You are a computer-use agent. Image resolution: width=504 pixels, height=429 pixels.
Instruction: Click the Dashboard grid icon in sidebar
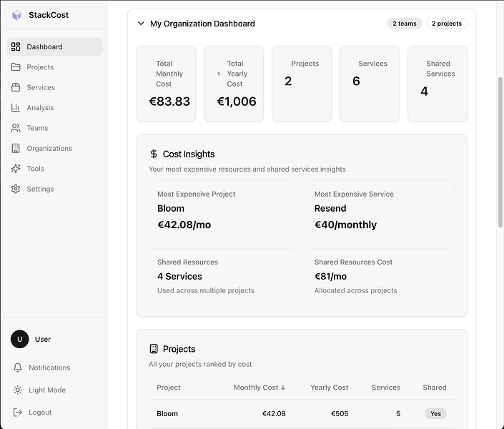pyautogui.click(x=16, y=47)
